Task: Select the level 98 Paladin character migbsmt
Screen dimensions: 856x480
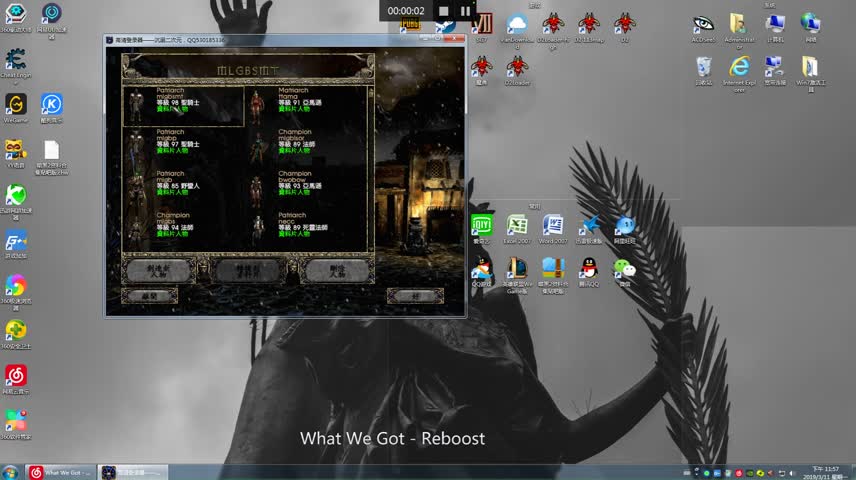Action: pos(183,106)
